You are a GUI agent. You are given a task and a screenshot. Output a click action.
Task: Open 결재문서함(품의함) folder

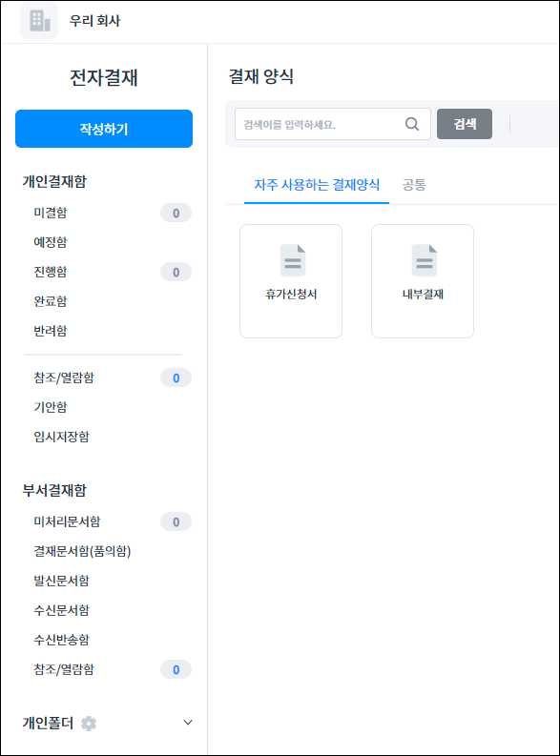[x=82, y=551]
